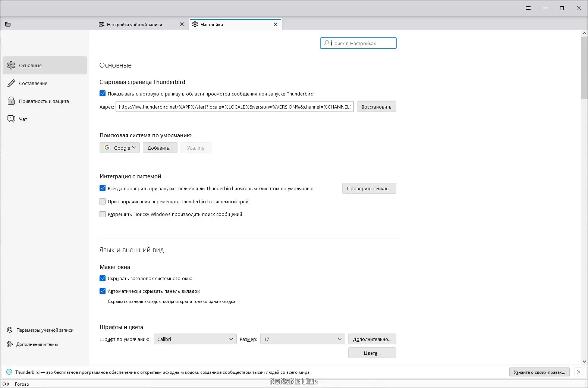Viewport: 588px width, 388px height.
Task: Toggle Автоматически скрывать панель вкладок checkbox
Action: 103,291
